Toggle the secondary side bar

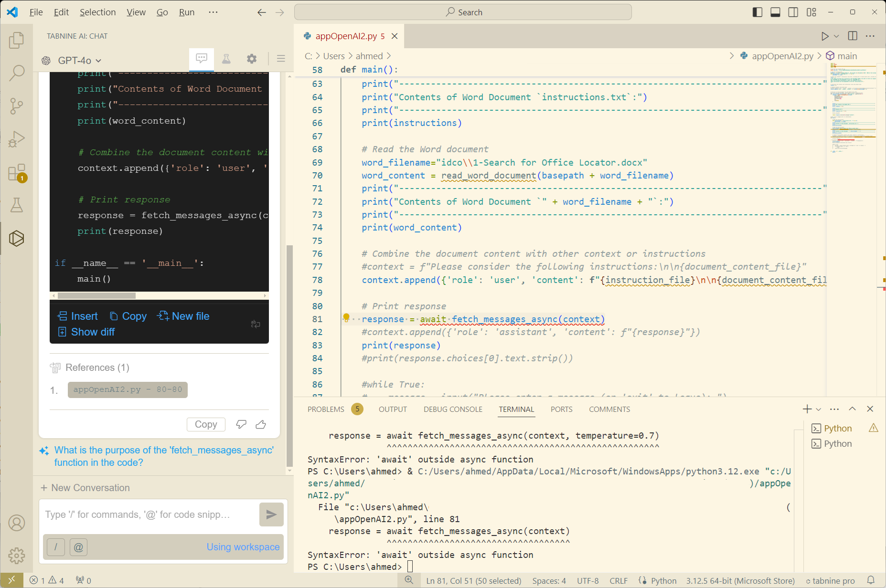coord(793,12)
